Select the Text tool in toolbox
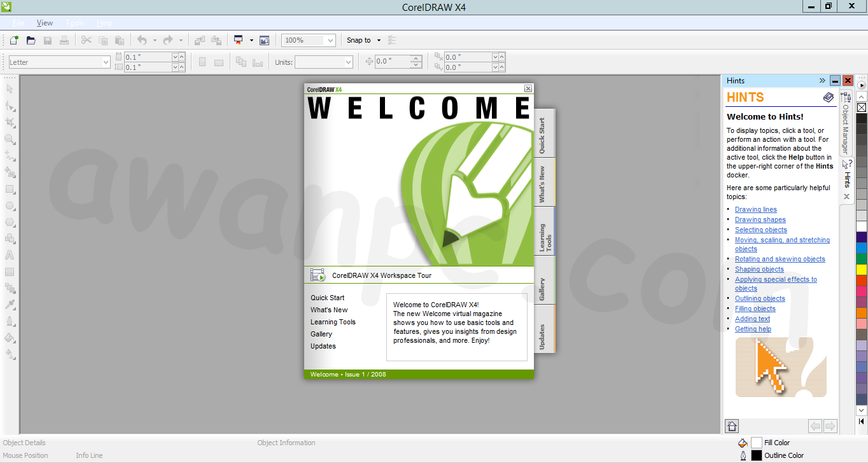Viewport: 868px width, 463px height. 10,255
